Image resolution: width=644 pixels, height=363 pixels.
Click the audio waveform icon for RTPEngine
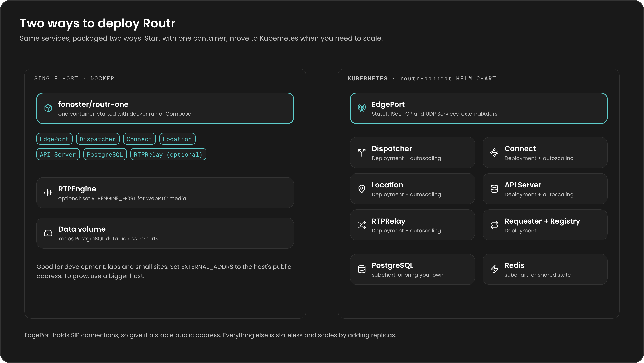tap(48, 193)
